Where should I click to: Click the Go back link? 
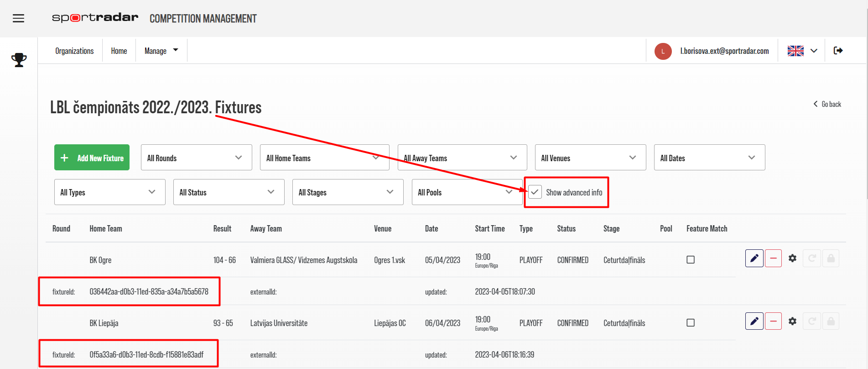click(x=827, y=104)
